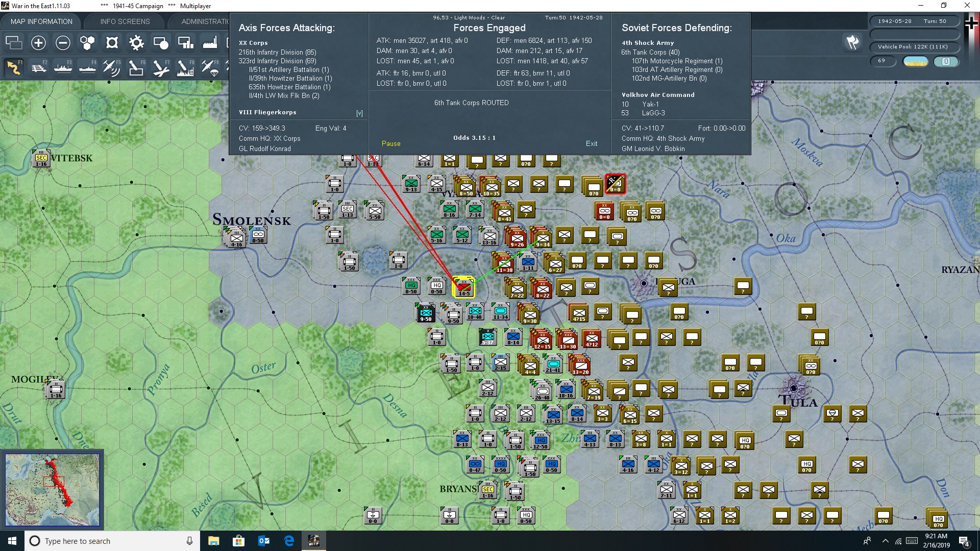Click the 6th Tank Corps entry
The width and height of the screenshot is (980, 551).
[650, 53]
